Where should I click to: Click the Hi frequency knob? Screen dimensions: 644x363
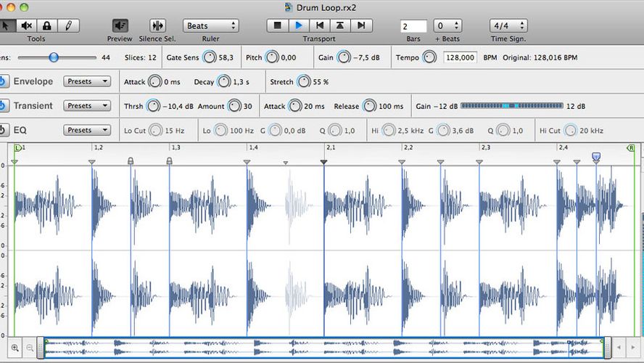click(x=389, y=131)
